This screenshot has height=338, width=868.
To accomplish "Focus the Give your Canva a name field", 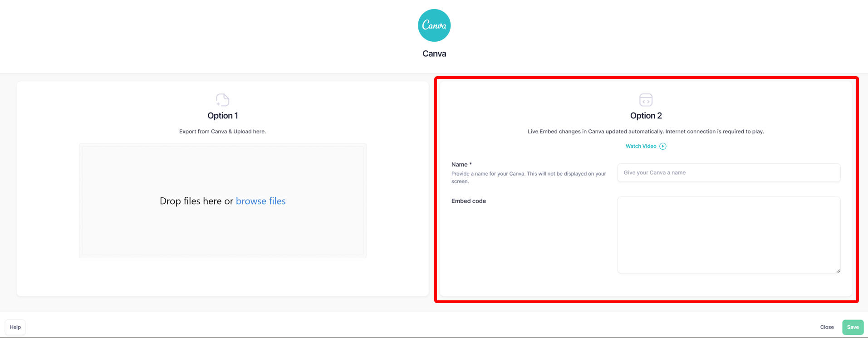I will [x=729, y=172].
